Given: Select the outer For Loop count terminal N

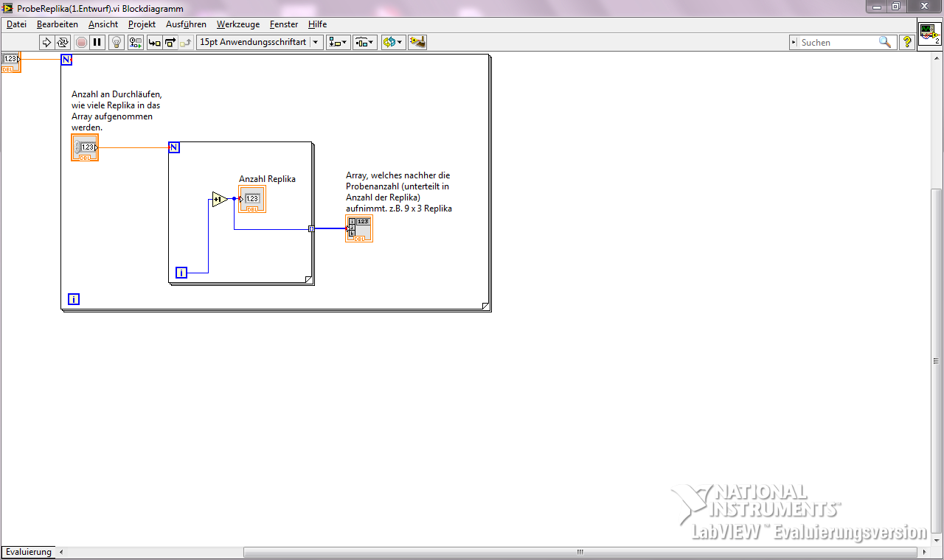Looking at the screenshot, I should click(66, 60).
